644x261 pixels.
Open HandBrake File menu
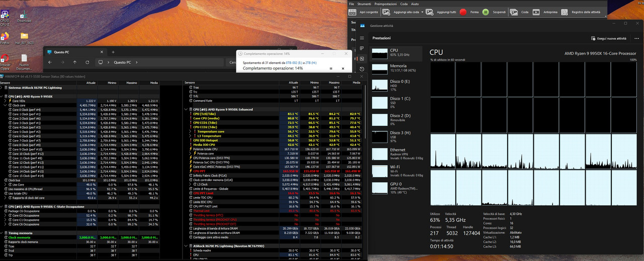click(352, 4)
